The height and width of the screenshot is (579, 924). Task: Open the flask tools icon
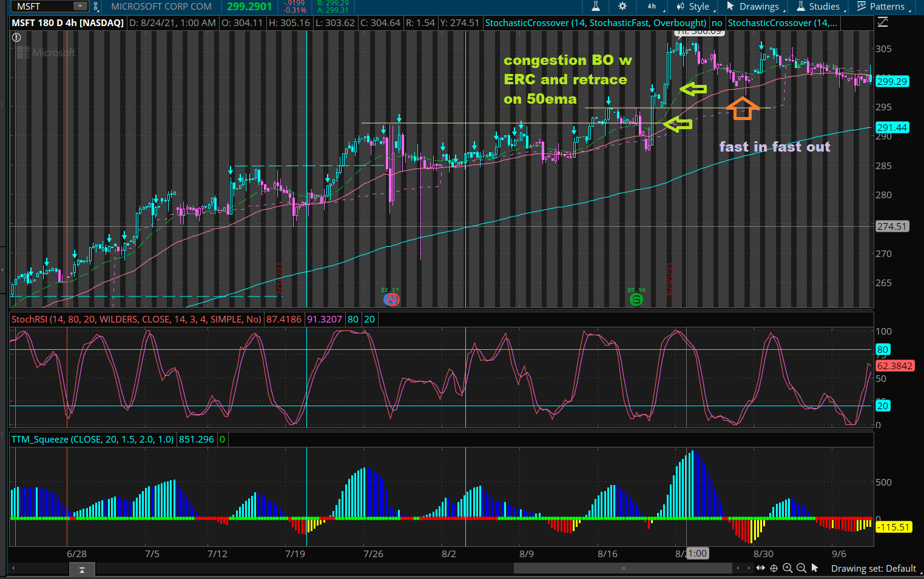tap(596, 6)
